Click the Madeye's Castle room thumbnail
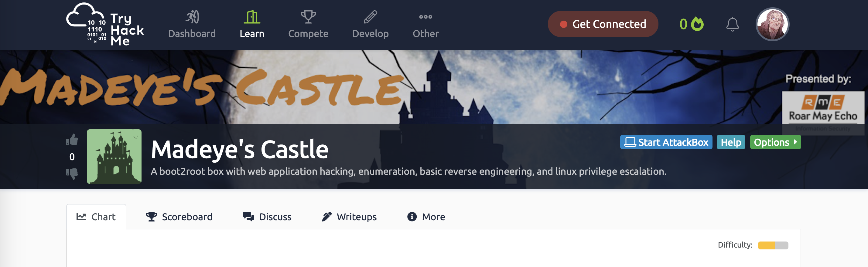 pyautogui.click(x=114, y=157)
